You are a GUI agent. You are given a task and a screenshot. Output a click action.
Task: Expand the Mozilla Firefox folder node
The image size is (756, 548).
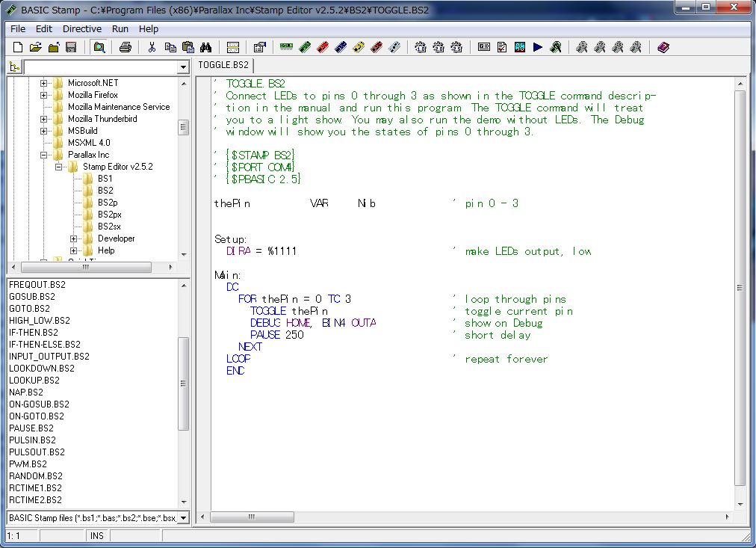pyautogui.click(x=43, y=95)
